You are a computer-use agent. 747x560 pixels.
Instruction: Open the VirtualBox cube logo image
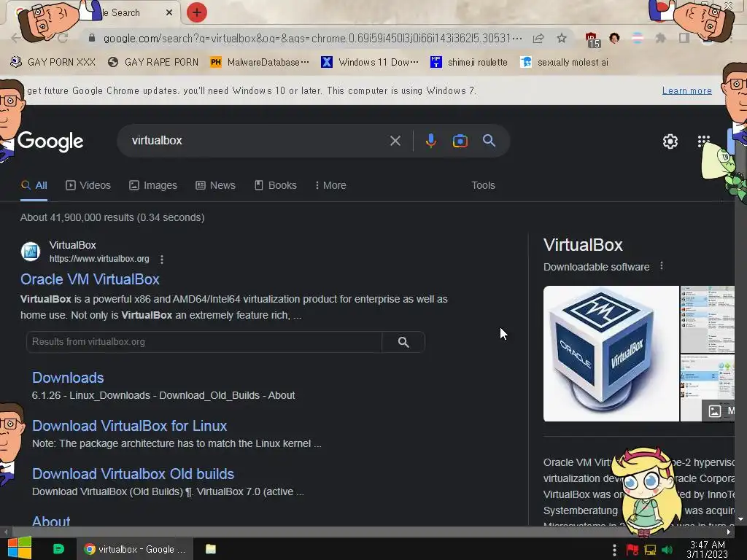(x=611, y=354)
